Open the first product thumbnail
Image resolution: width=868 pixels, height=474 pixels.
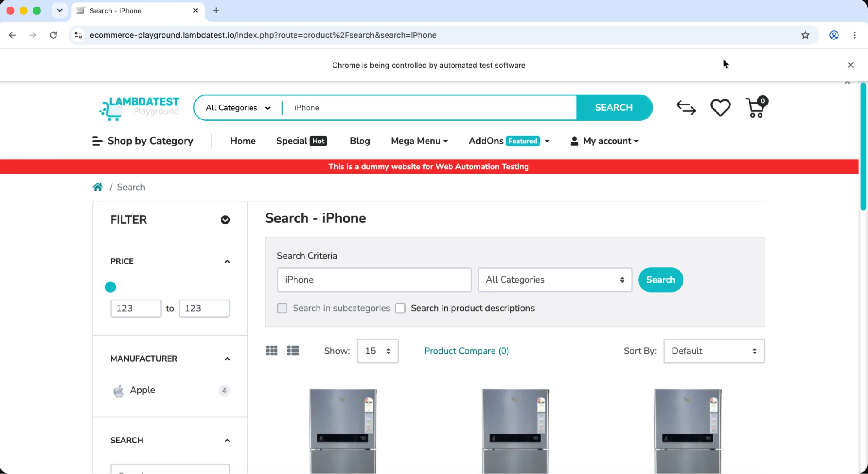click(343, 431)
